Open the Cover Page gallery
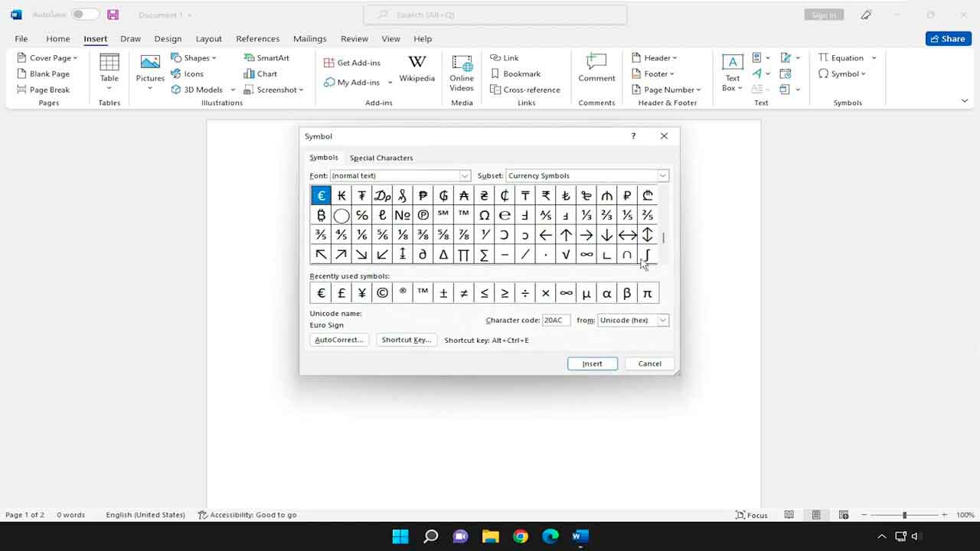Screen dimensions: 980x551 [47, 57]
